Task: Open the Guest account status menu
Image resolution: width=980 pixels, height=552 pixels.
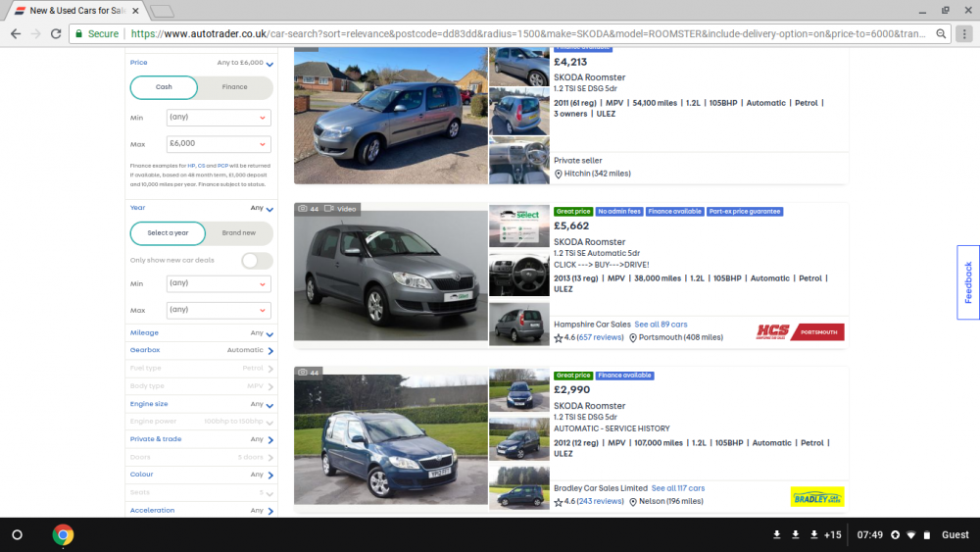Action: (955, 535)
